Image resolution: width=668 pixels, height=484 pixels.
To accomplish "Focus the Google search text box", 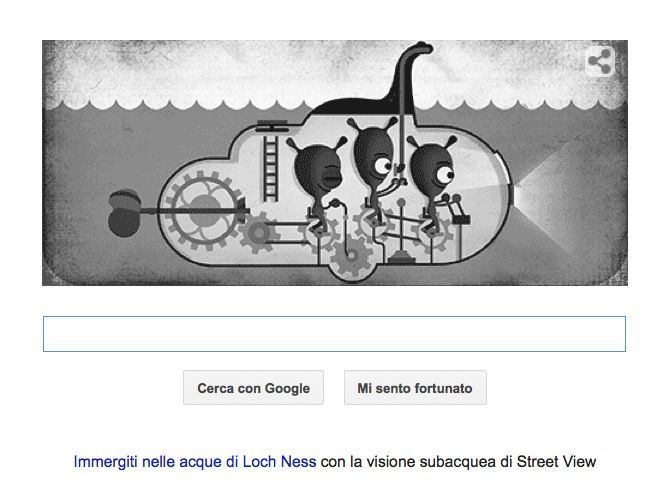I will pyautogui.click(x=334, y=334).
